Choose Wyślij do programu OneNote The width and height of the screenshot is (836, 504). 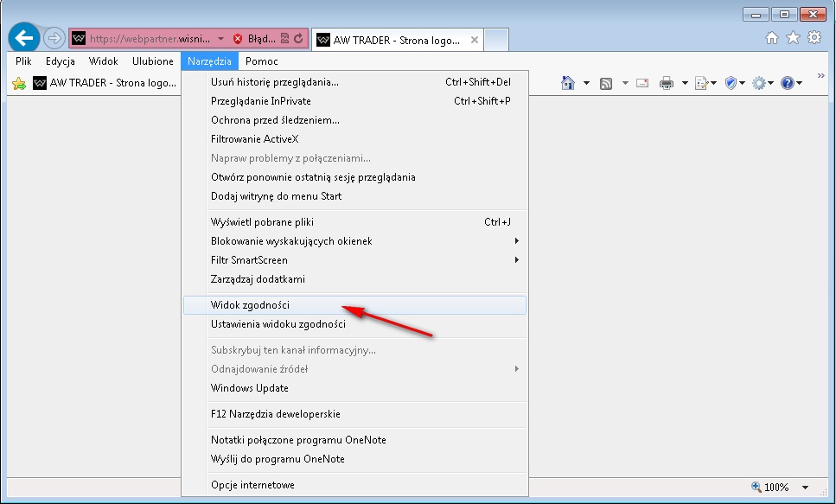click(x=354, y=459)
